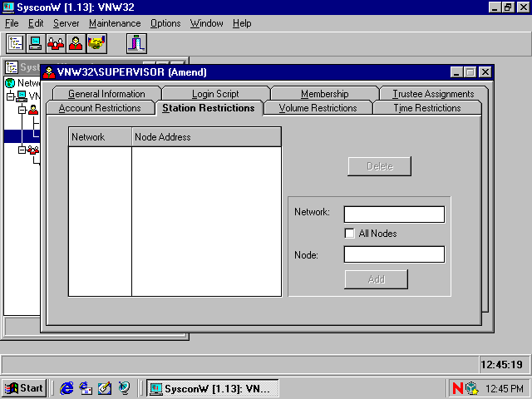Collapse the groups branch in background tree
The image size is (532, 399).
[22, 150]
